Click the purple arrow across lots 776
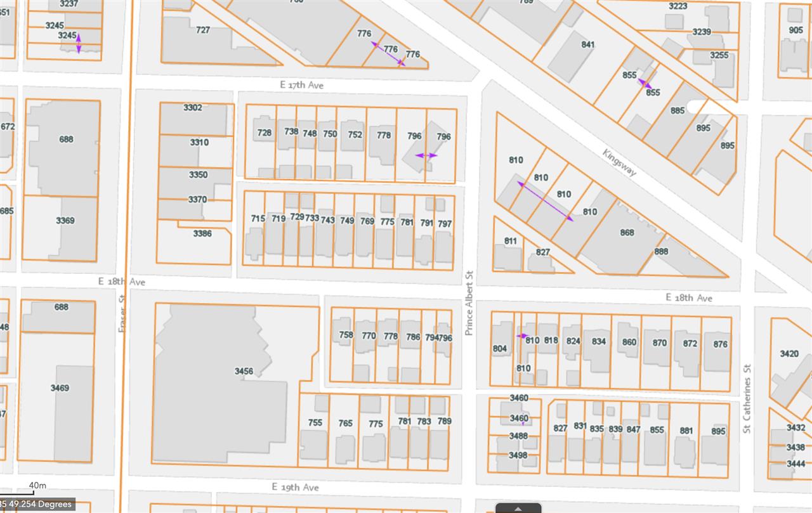 (x=388, y=54)
